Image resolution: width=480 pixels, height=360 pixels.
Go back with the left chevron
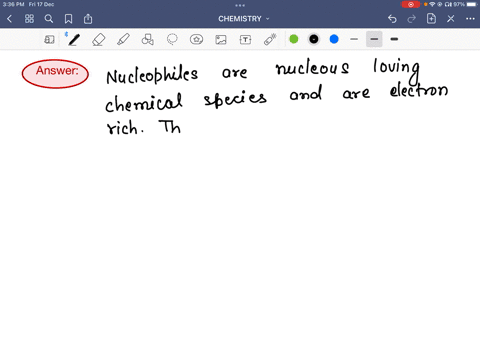pos(9,19)
